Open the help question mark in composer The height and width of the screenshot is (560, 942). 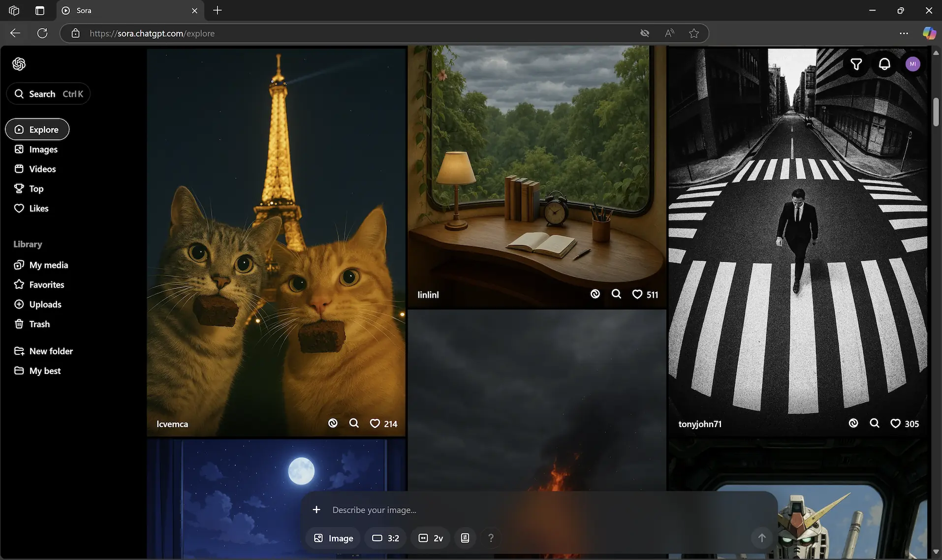click(x=490, y=538)
